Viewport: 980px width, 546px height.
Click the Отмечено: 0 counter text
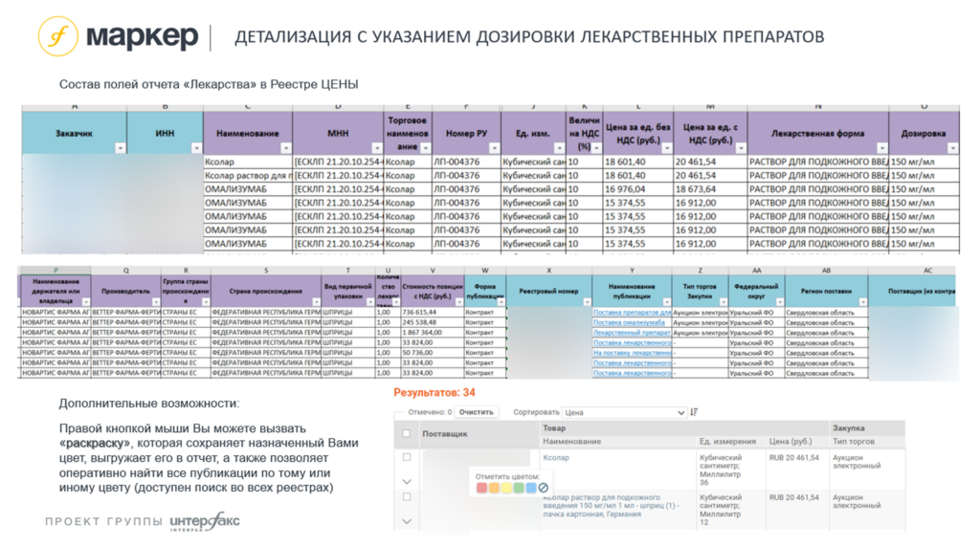tap(430, 412)
